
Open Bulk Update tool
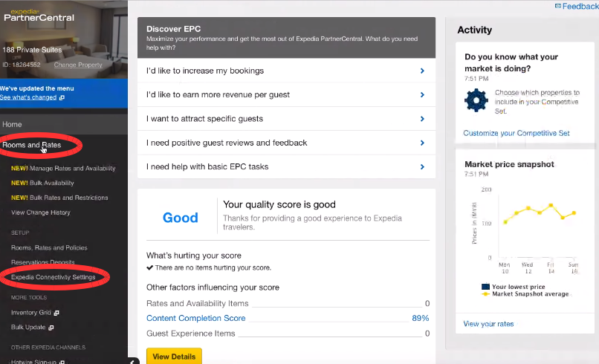pos(28,328)
